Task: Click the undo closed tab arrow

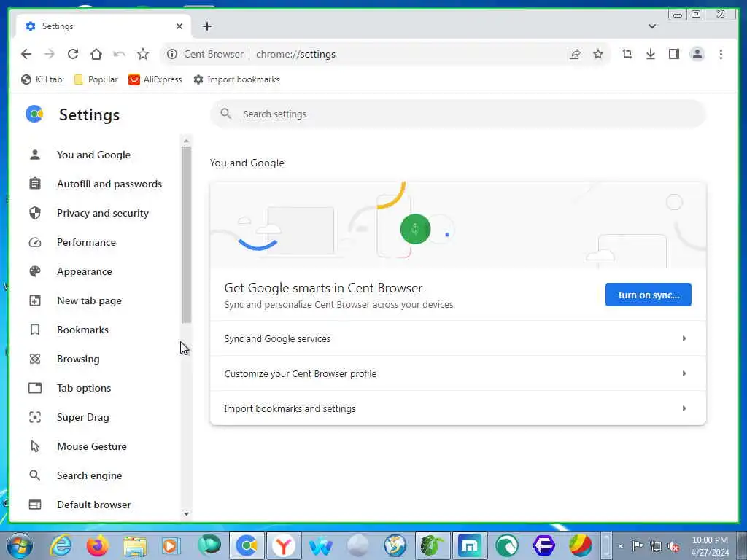Action: pos(120,54)
